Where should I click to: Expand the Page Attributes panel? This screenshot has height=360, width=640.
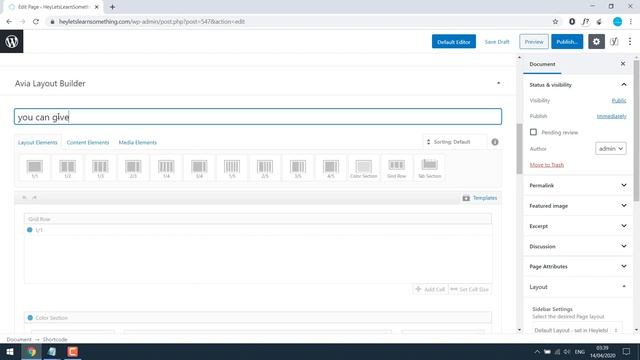[x=577, y=267]
